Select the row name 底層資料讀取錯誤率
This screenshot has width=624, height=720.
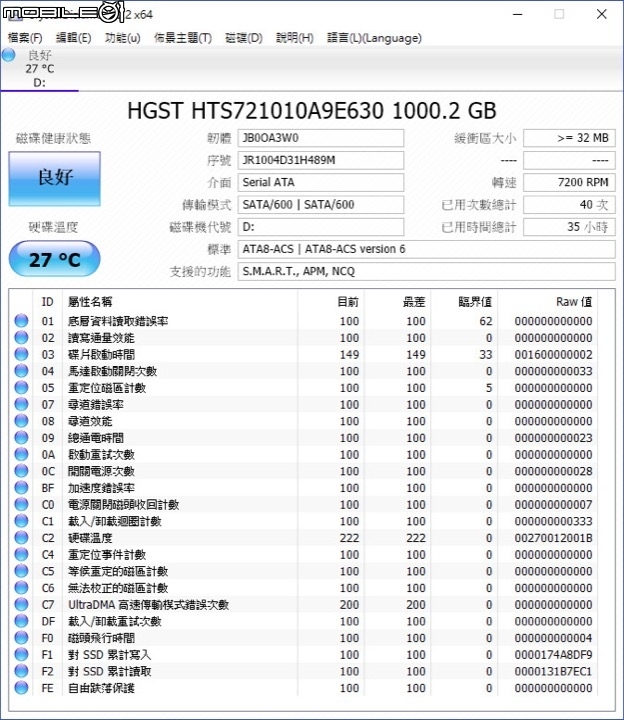click(x=118, y=321)
